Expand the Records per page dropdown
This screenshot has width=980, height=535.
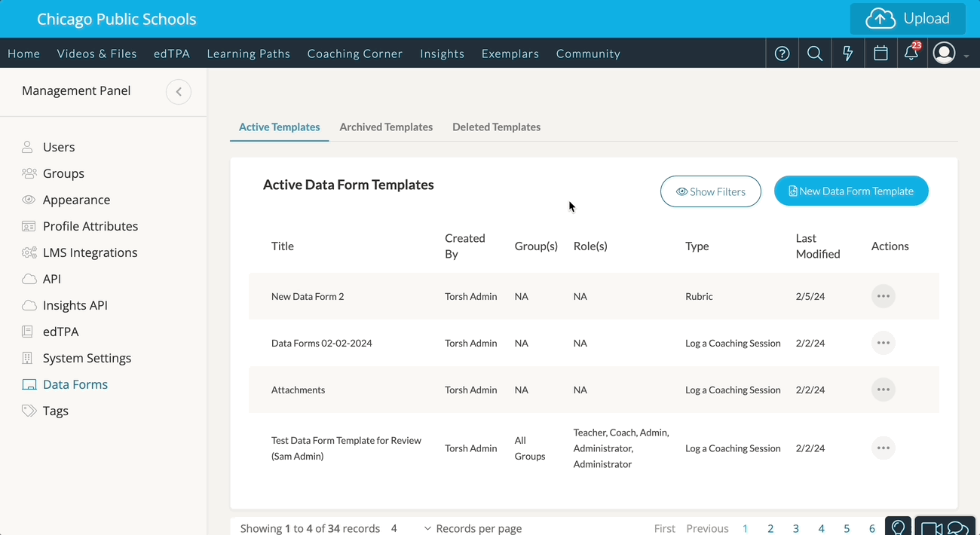427,528
